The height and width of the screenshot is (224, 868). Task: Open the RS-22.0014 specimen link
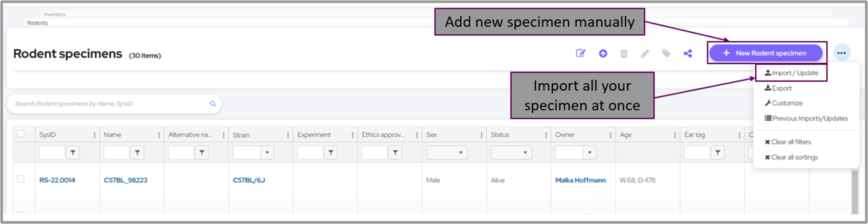(57, 180)
